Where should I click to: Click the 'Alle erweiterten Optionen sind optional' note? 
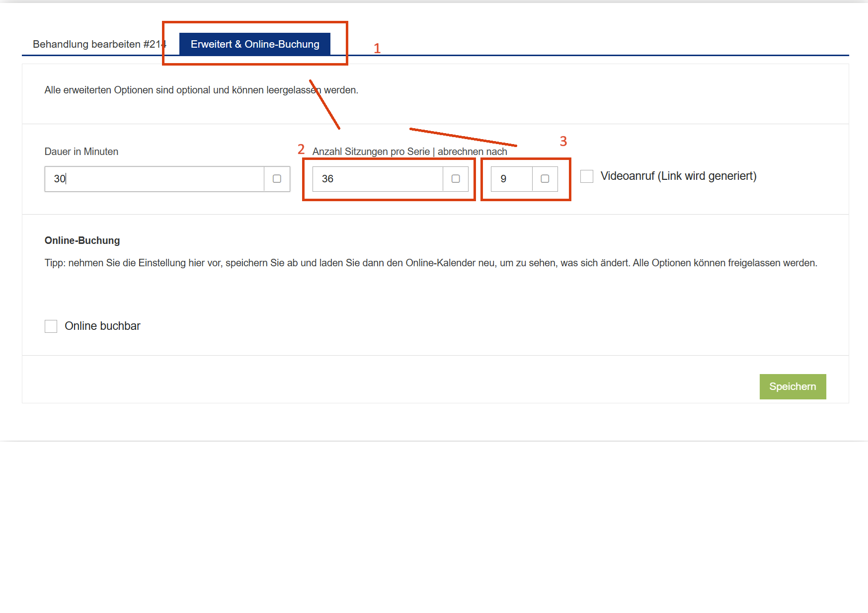(201, 90)
